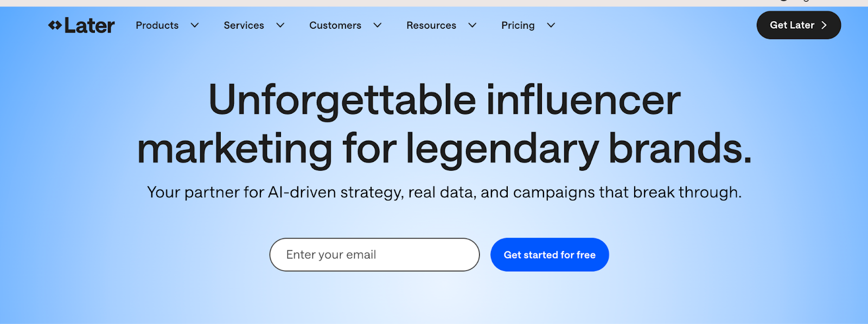Open the Services menu
This screenshot has height=324, width=868.
click(x=244, y=25)
